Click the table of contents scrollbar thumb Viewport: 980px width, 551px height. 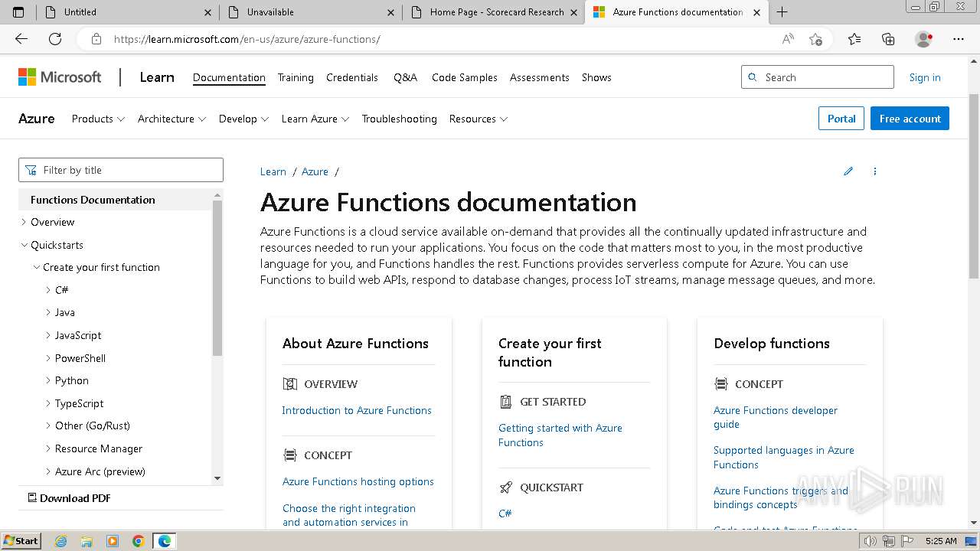point(217,278)
